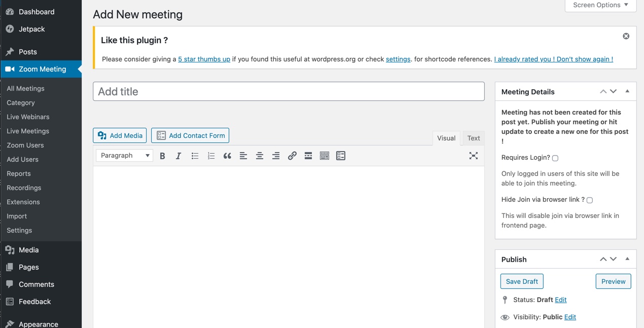The image size is (644, 328).
Task: Insert a blockquote
Action: click(227, 156)
